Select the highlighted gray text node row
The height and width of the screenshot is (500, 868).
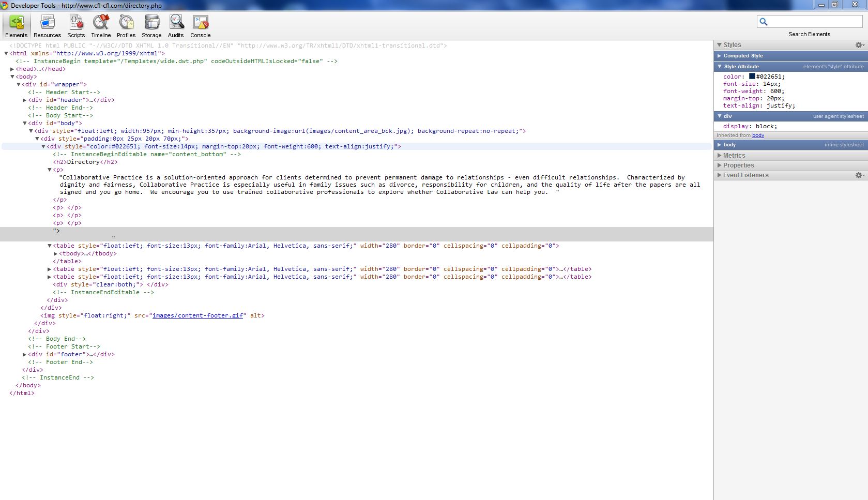[x=357, y=234]
